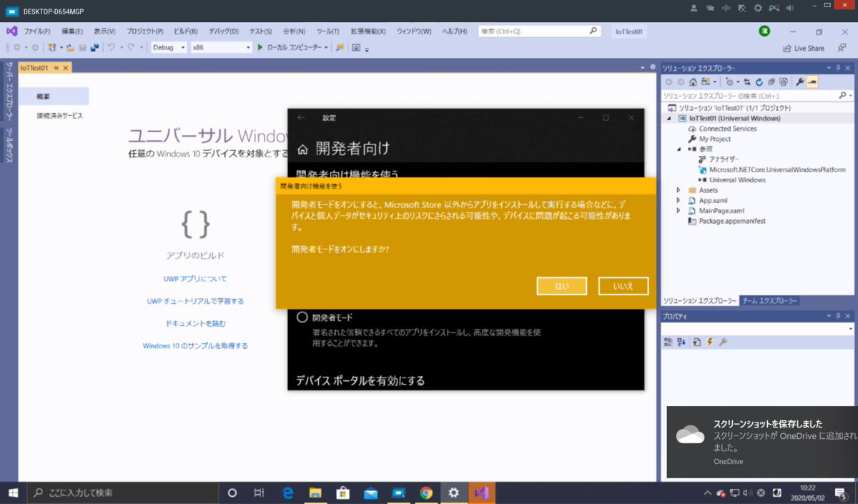Click the Save All icon in the toolbar
858x504 pixels.
click(97, 47)
